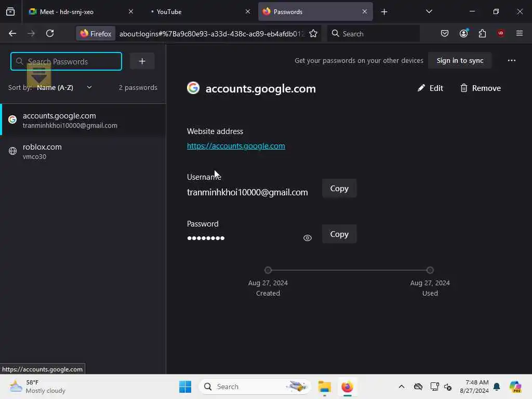This screenshot has height=399, width=532.
Task: Click the roblox.com globe icon
Action: click(x=12, y=151)
